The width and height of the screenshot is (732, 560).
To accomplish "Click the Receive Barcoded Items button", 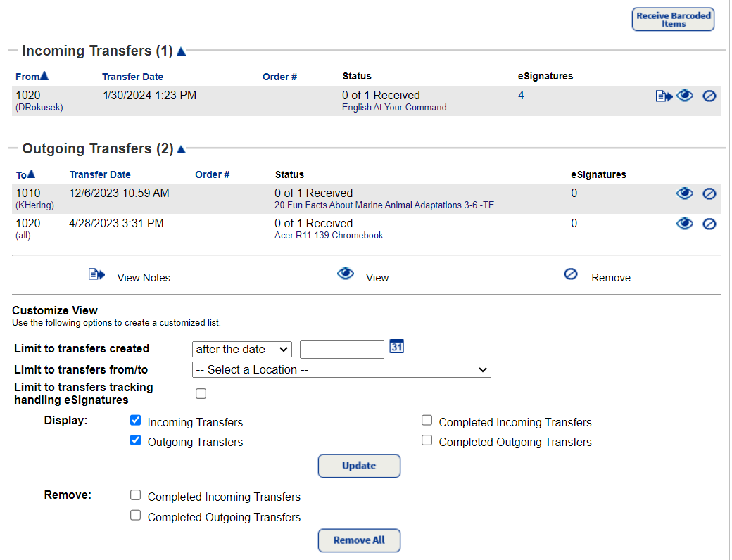I will coord(672,19).
